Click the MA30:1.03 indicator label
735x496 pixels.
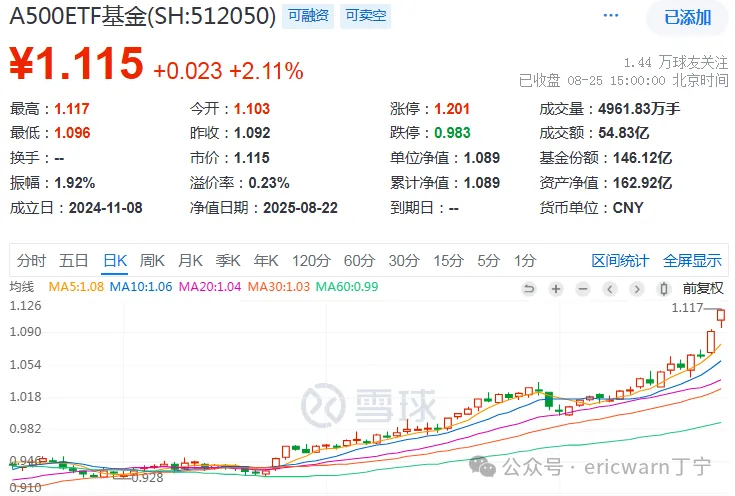coord(278,286)
